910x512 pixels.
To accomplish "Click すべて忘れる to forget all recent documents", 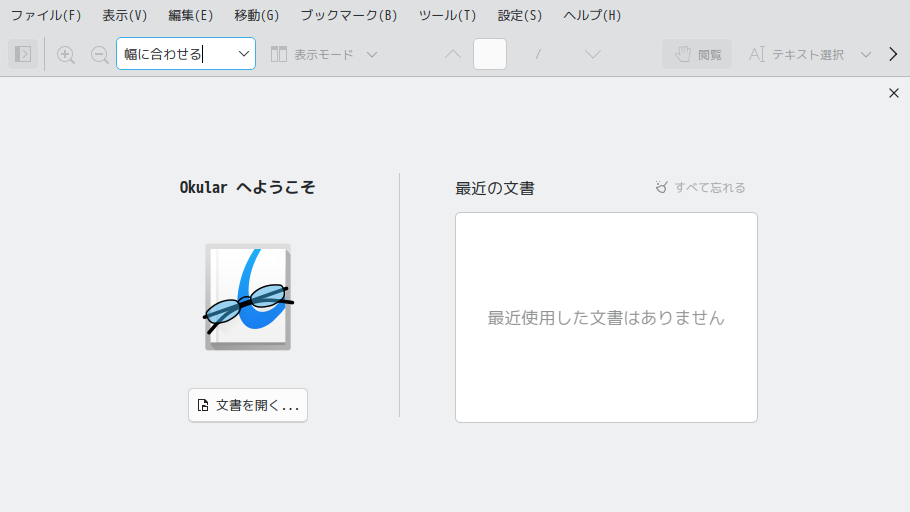I will 700,188.
